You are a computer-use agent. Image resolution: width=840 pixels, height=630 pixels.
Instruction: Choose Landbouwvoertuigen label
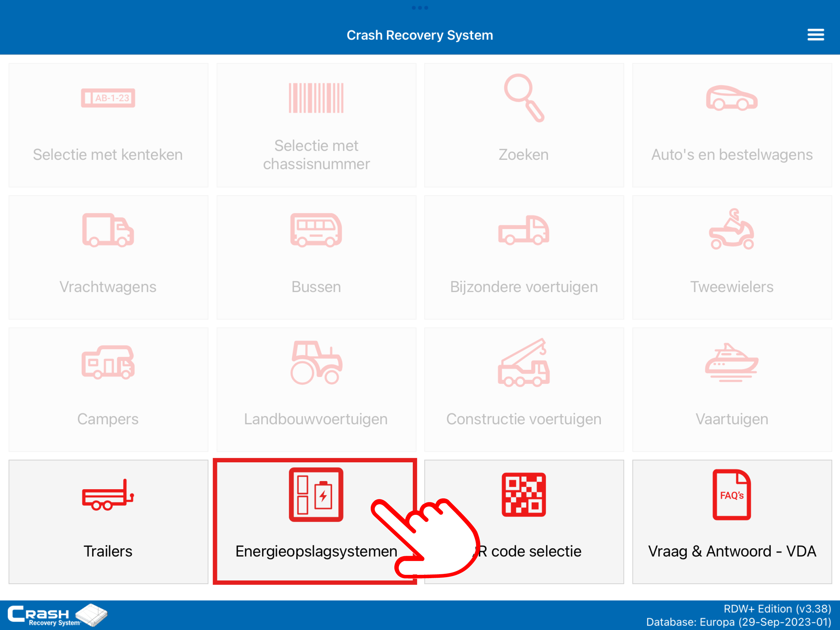316,419
